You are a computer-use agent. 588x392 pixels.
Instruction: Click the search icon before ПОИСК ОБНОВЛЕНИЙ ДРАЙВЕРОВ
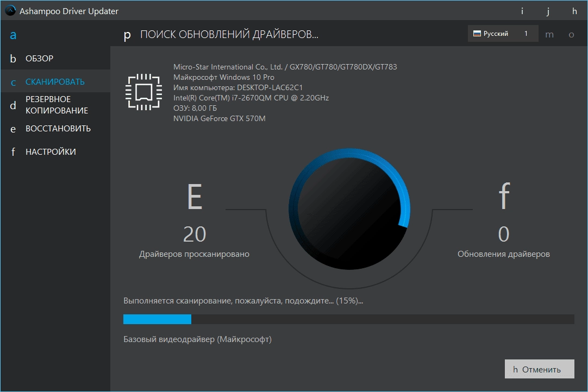pos(127,35)
